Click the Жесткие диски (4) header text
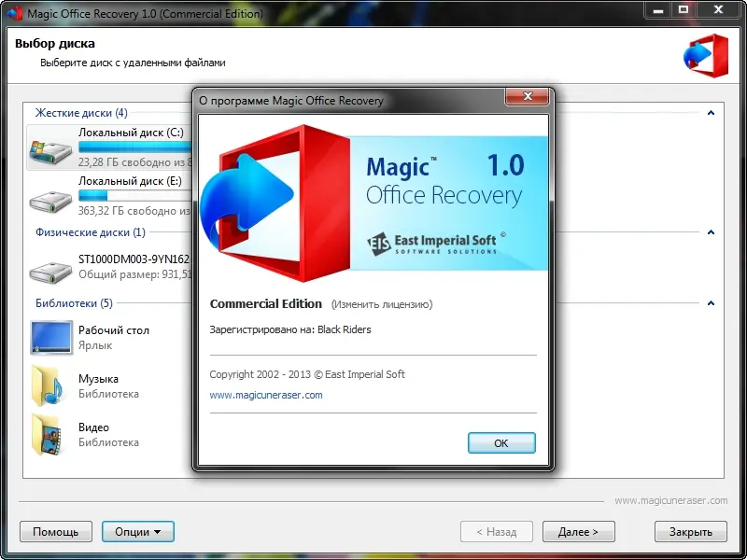The image size is (747, 560). click(x=81, y=113)
